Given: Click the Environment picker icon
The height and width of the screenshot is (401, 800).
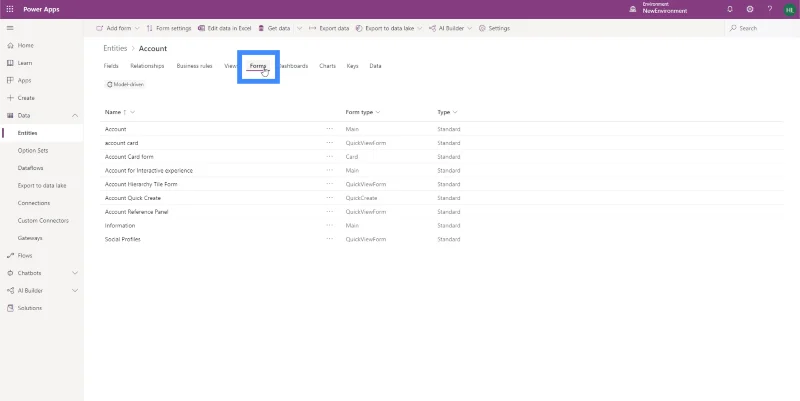Looking at the screenshot, I should click(x=633, y=9).
